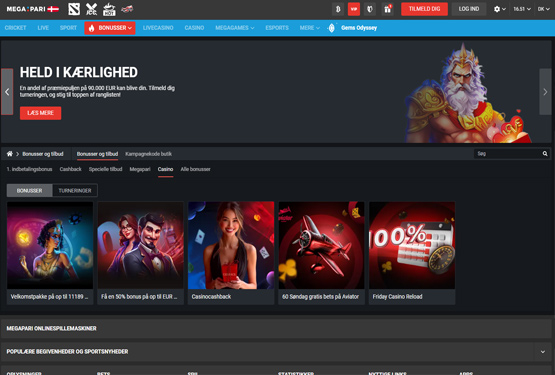Click the Bitcoin payments icon
This screenshot has width=555, height=375.
click(x=338, y=9)
